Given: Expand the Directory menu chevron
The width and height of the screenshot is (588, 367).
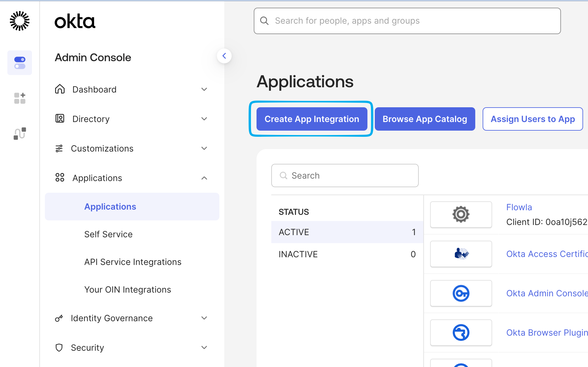Looking at the screenshot, I should 204,119.
